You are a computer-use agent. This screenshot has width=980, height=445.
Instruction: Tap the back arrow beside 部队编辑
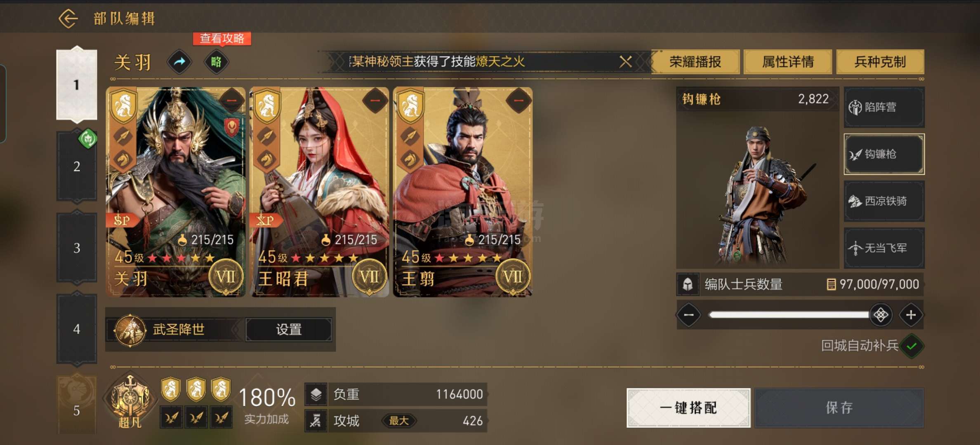click(68, 19)
